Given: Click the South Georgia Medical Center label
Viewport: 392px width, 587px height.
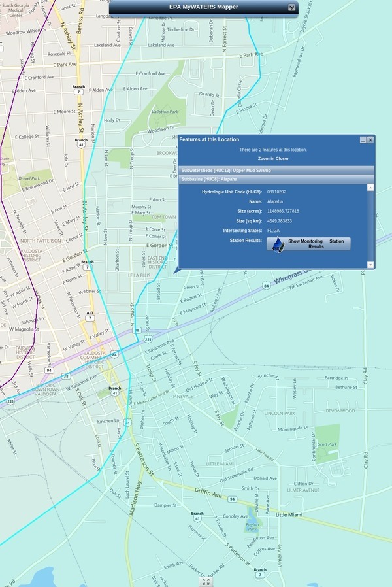Looking at the screenshot, I should [16, 10].
